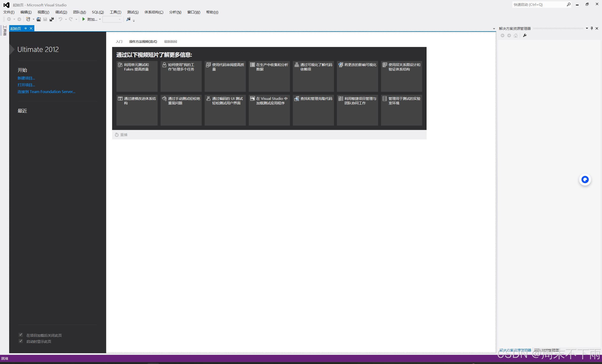Pin the 起始页 tab with pushpin icon

coord(25,29)
